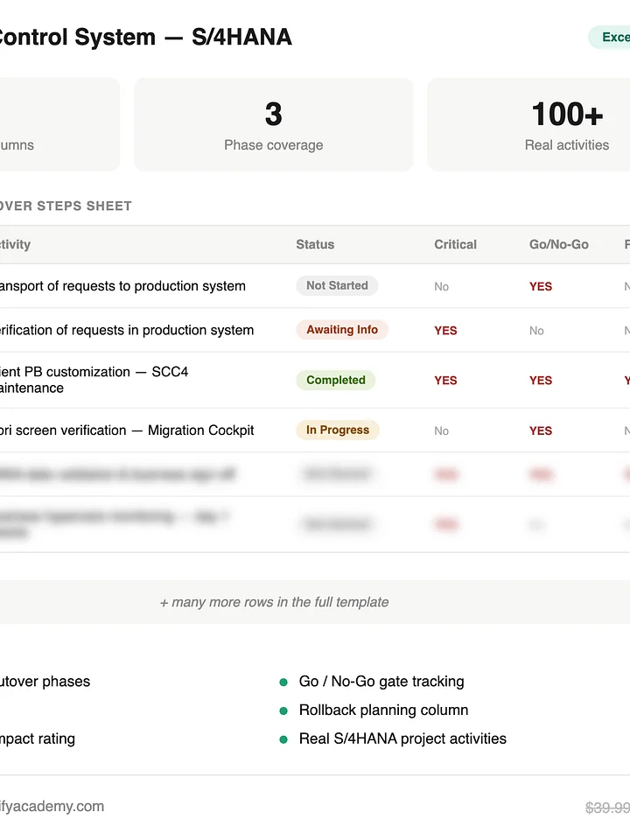The height and width of the screenshot is (840, 630).
Task: Click the 'Control System — S/4HANA' title
Action: click(x=146, y=37)
